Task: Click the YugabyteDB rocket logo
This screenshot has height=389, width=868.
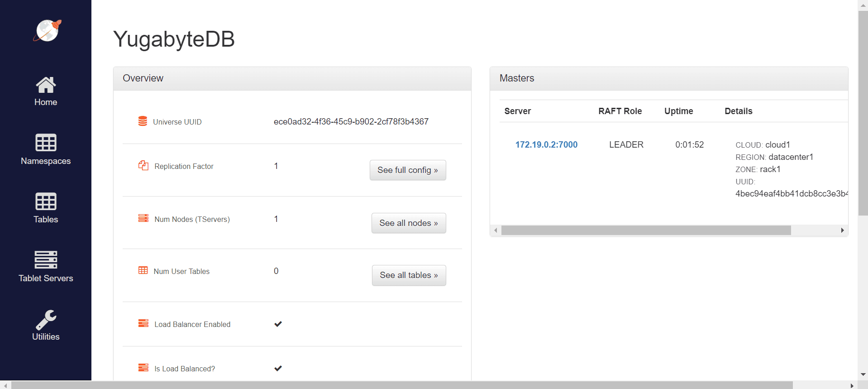Action: coord(47,30)
